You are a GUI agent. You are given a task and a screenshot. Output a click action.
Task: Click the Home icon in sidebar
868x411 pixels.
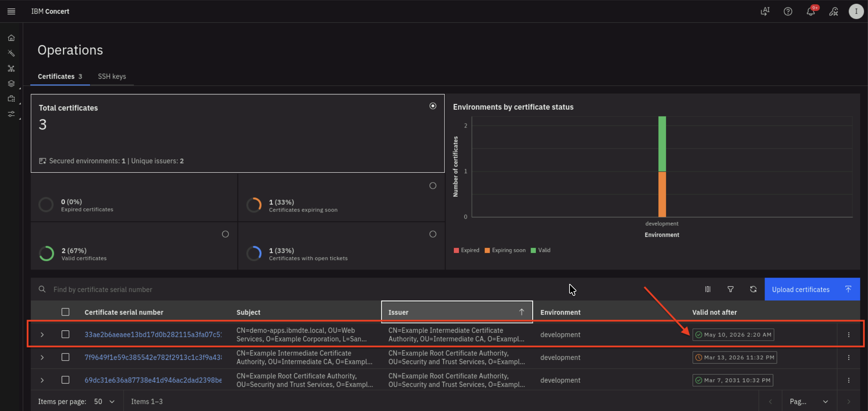[11, 38]
